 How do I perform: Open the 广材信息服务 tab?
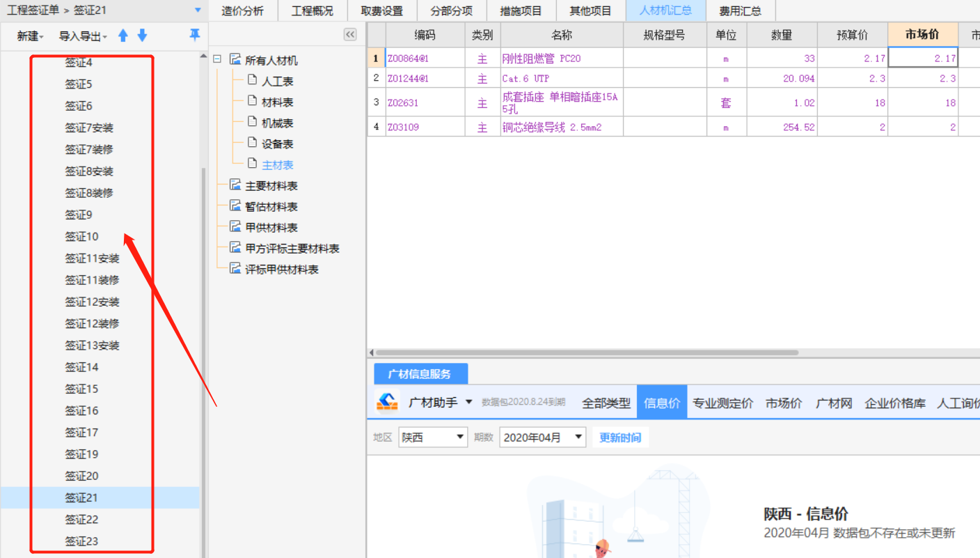coord(420,374)
